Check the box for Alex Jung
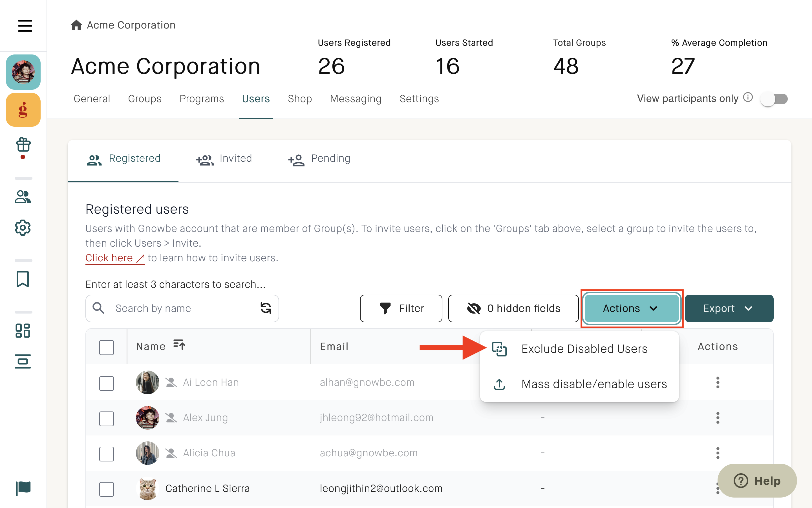Screen dimensions: 812x508 (x=106, y=418)
